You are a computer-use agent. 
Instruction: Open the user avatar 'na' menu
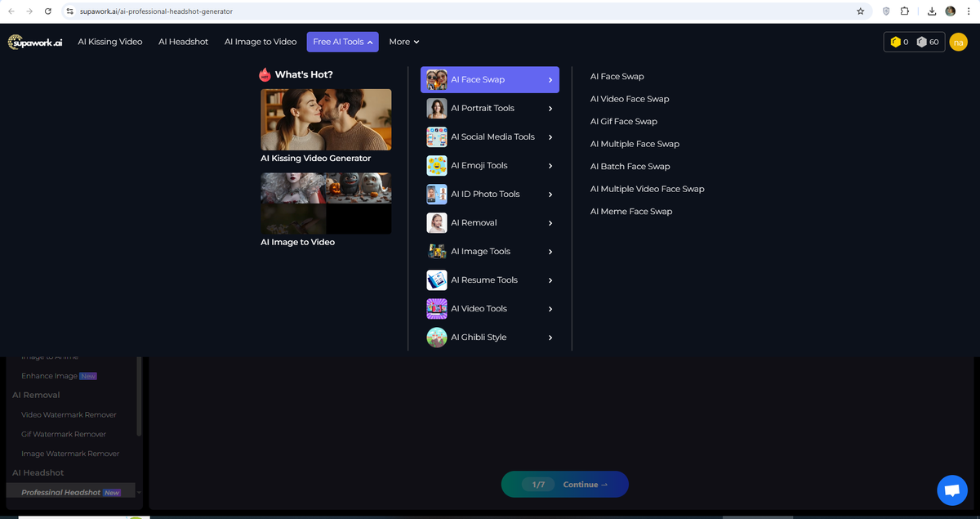click(958, 42)
